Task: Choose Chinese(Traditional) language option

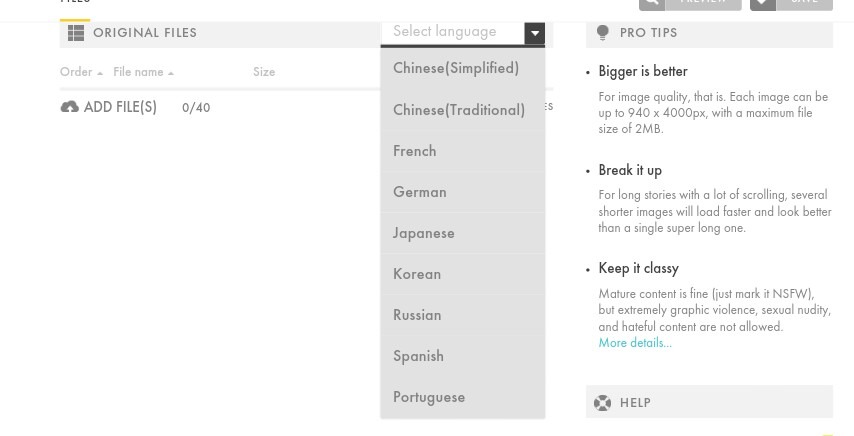Action: coord(459,110)
